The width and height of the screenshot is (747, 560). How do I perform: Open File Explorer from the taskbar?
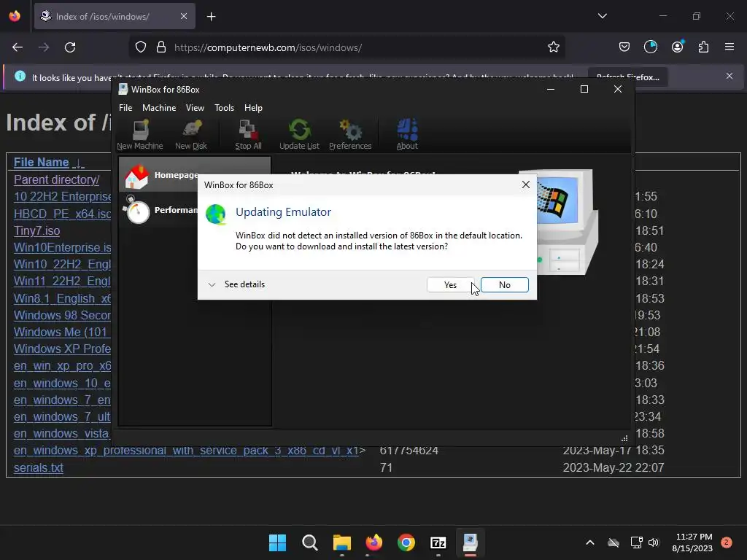(x=341, y=542)
